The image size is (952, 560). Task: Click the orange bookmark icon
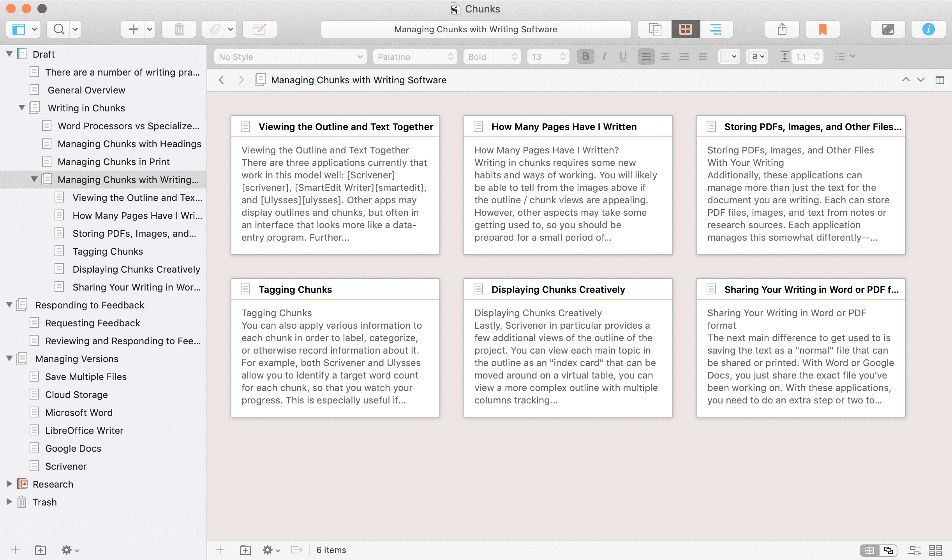coord(822,29)
